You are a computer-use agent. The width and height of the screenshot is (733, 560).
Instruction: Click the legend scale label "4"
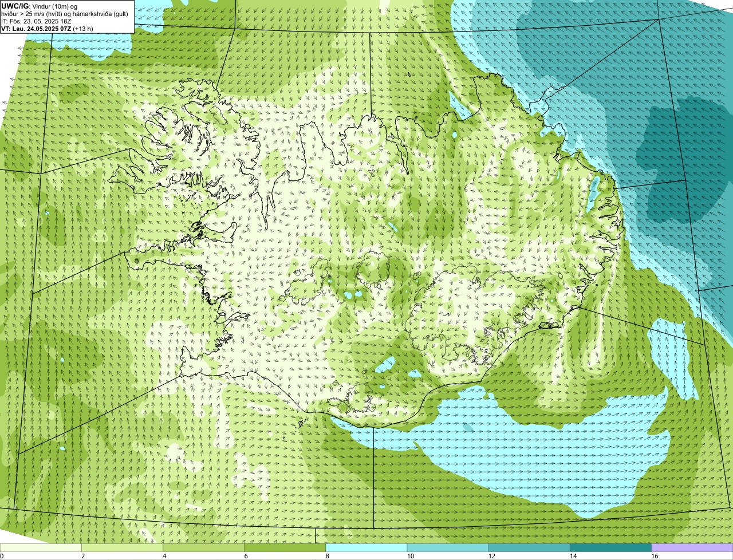(164, 556)
